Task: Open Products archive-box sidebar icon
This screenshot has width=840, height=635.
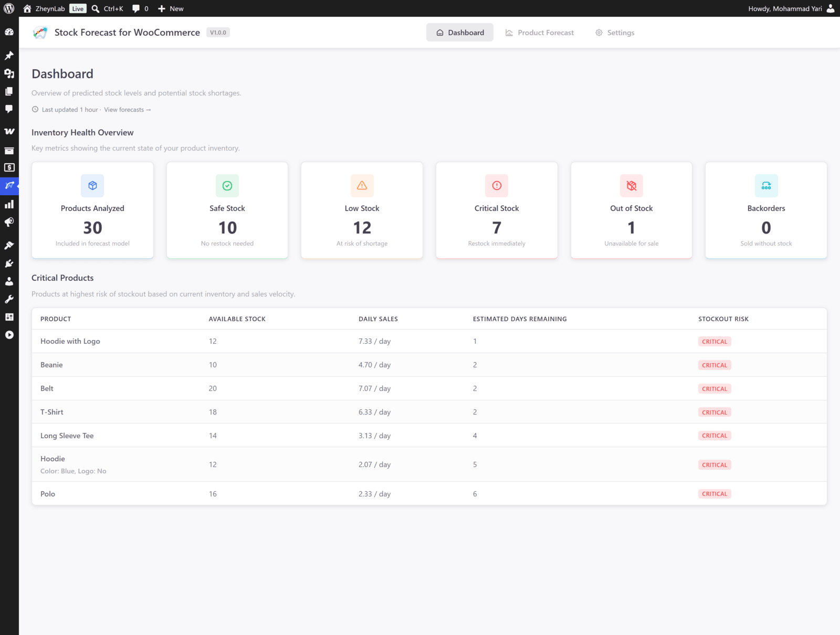Action: [x=9, y=151]
